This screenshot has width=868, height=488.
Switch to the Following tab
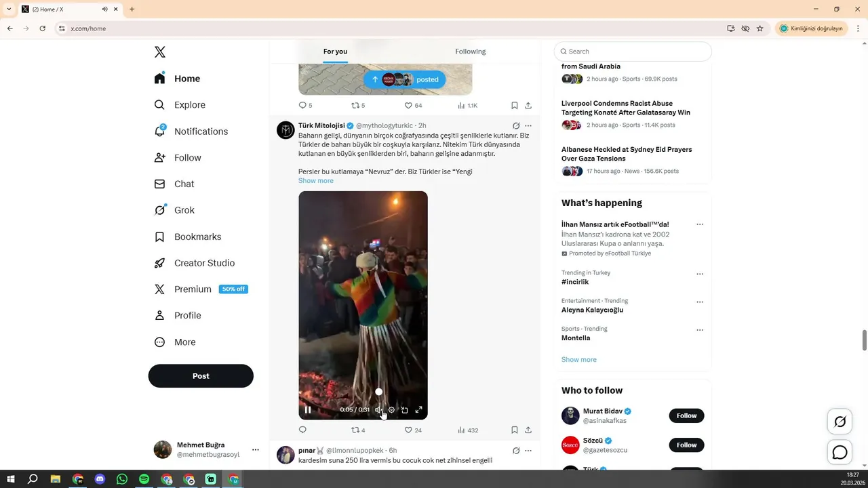[x=471, y=52]
